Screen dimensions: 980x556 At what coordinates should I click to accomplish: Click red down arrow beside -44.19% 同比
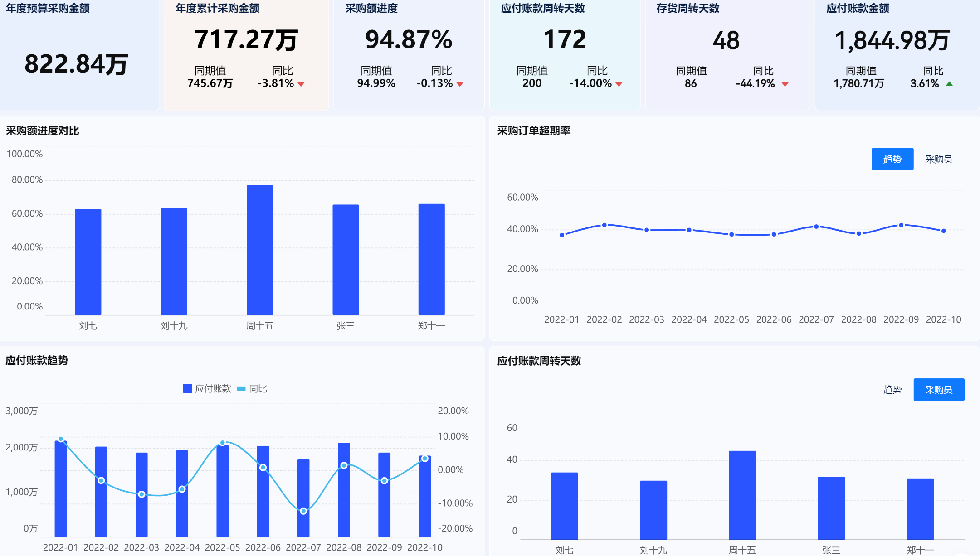coord(785,84)
